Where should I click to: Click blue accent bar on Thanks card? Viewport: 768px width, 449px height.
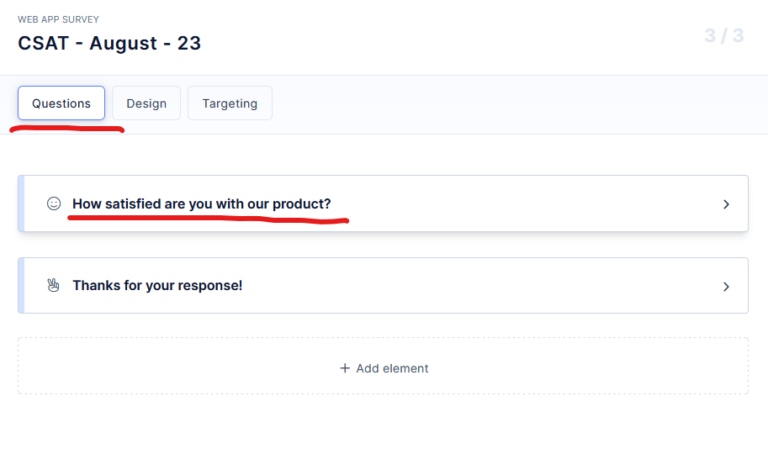[20, 286]
